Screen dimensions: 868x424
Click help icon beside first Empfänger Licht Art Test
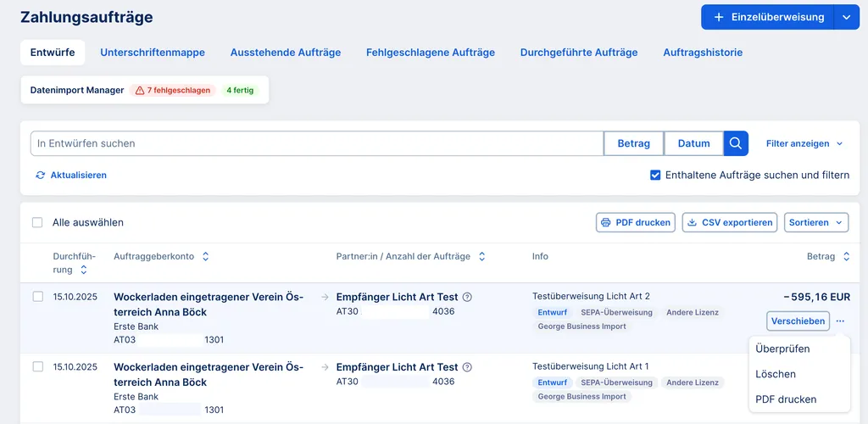pos(467,298)
